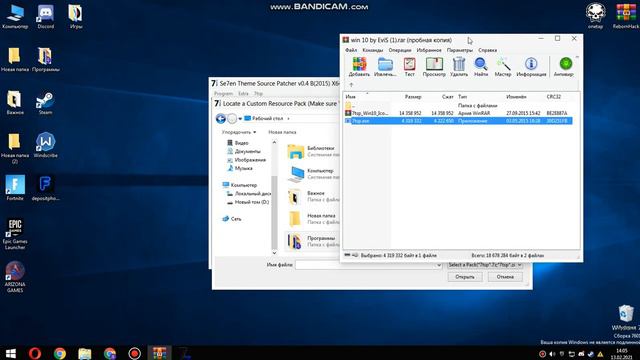The width and height of the screenshot is (640, 360).
Task: Launch the Мастер (Wizard) wand icon
Action: coord(503,67)
